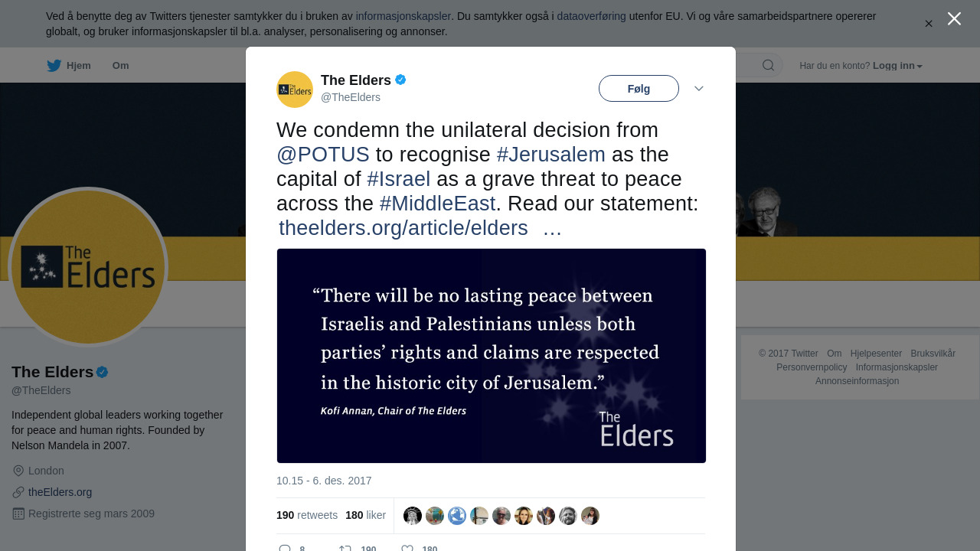The height and width of the screenshot is (551, 980).
Task: Open the Logg inn dropdown
Action: tap(897, 66)
